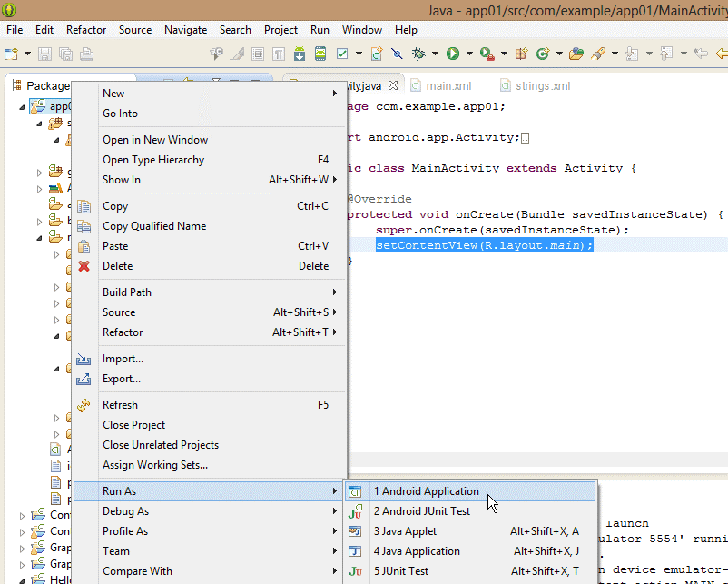Switch to the strings.xml editor tab
This screenshot has width=728, height=584.
[543, 86]
